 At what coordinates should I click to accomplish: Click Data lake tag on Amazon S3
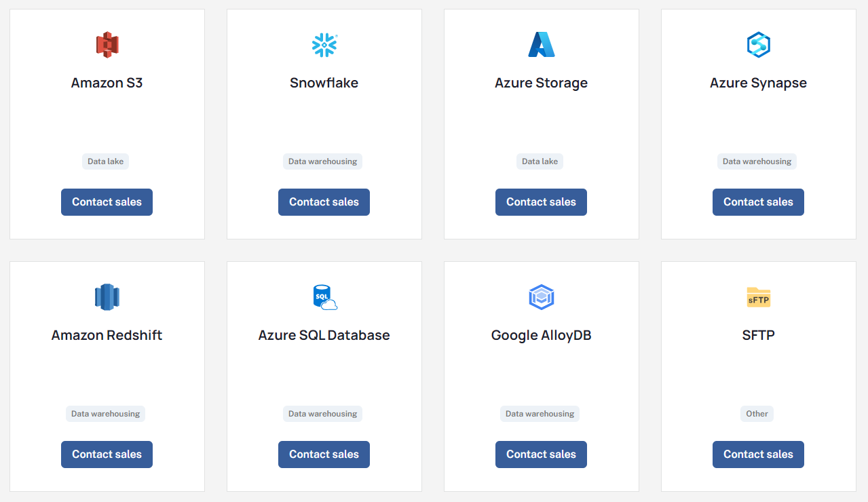tap(105, 161)
